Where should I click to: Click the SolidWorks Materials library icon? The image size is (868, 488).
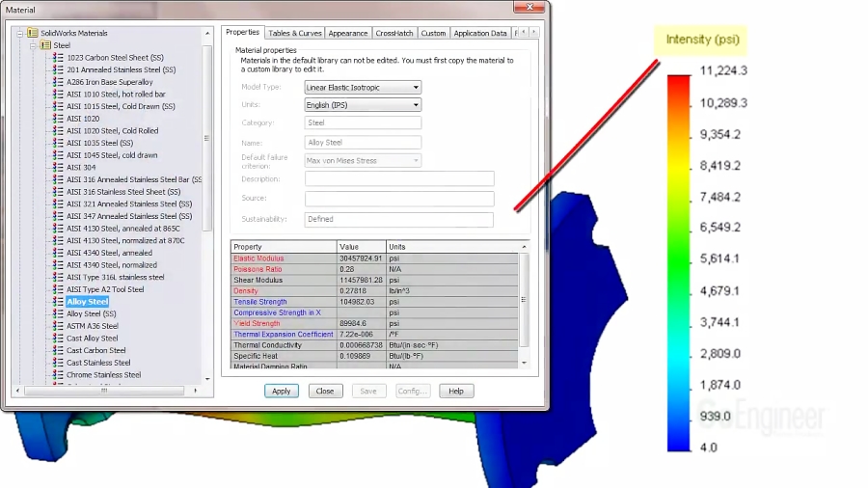[x=33, y=33]
